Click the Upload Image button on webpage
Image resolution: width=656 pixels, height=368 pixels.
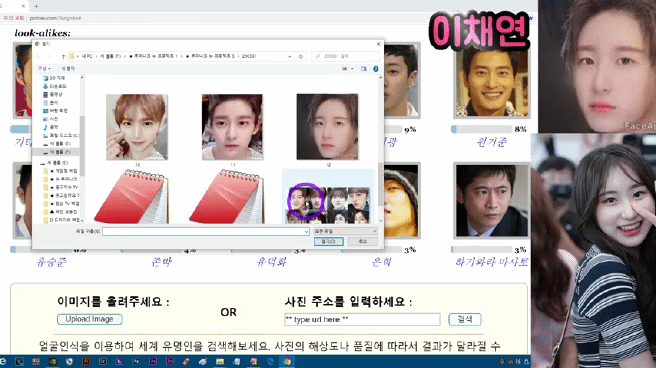pyautogui.click(x=90, y=319)
